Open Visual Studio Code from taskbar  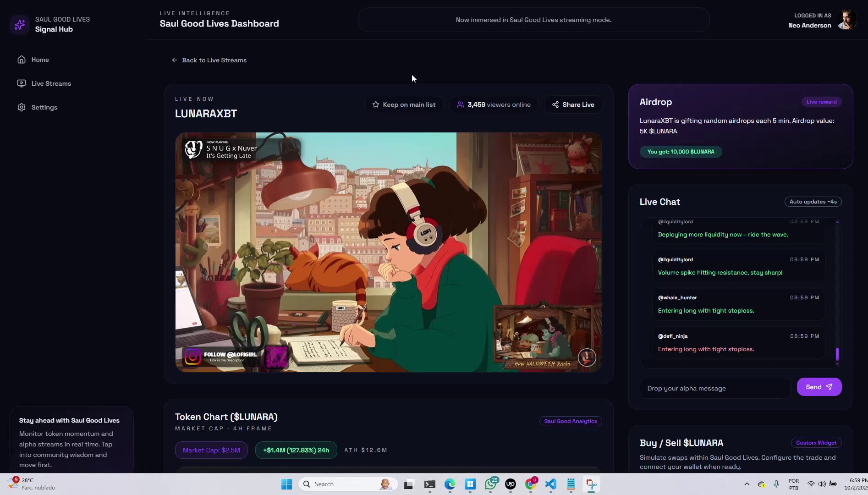click(x=550, y=484)
